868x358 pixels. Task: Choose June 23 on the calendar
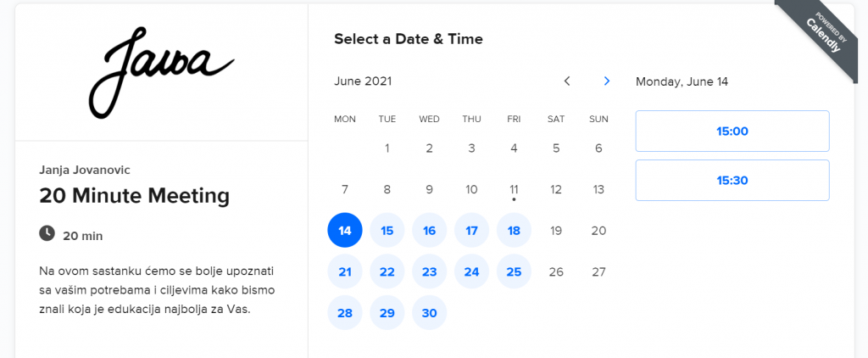(x=430, y=272)
